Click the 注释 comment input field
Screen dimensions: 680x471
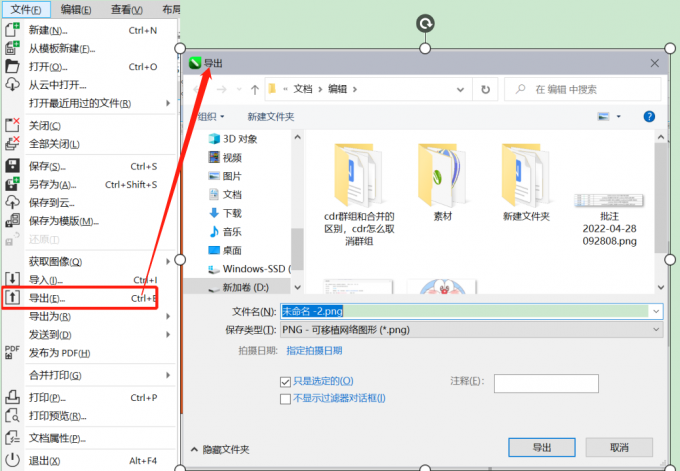(546, 383)
